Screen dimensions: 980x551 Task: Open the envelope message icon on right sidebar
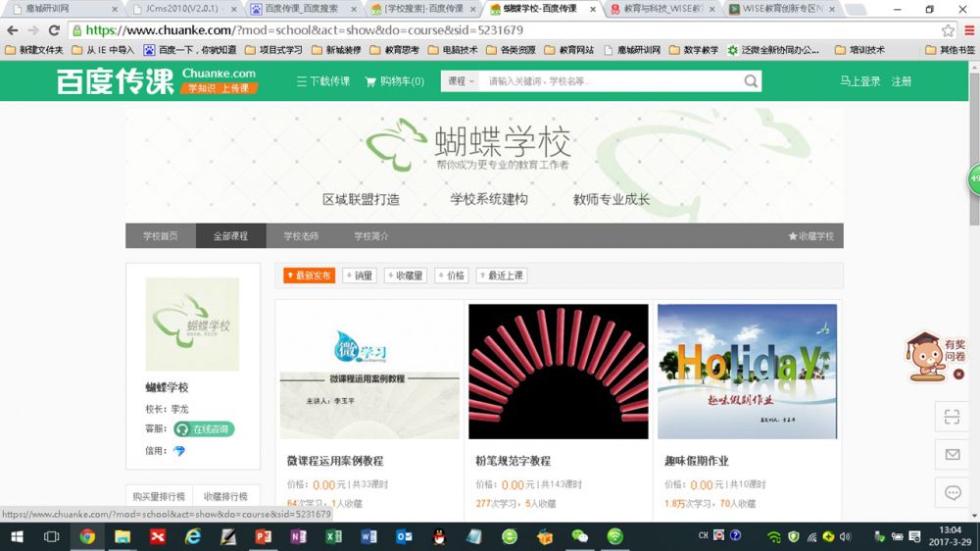click(952, 455)
